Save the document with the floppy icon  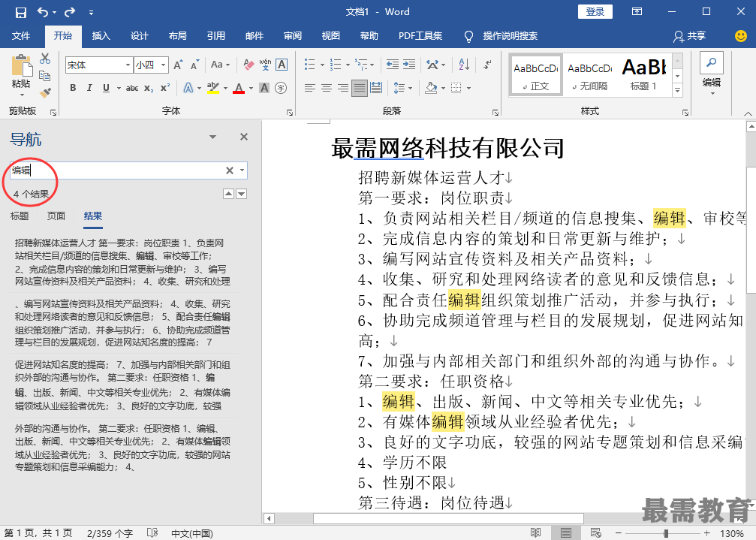pyautogui.click(x=21, y=12)
